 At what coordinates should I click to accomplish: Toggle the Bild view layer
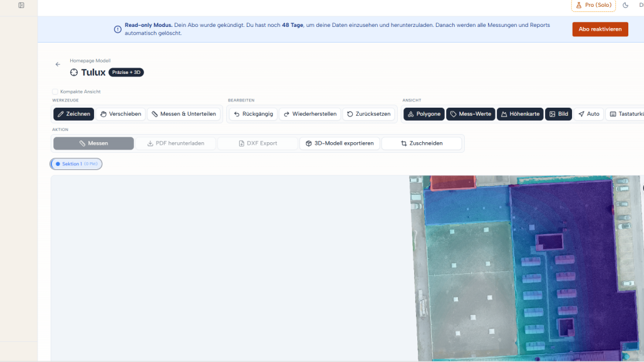click(x=559, y=114)
